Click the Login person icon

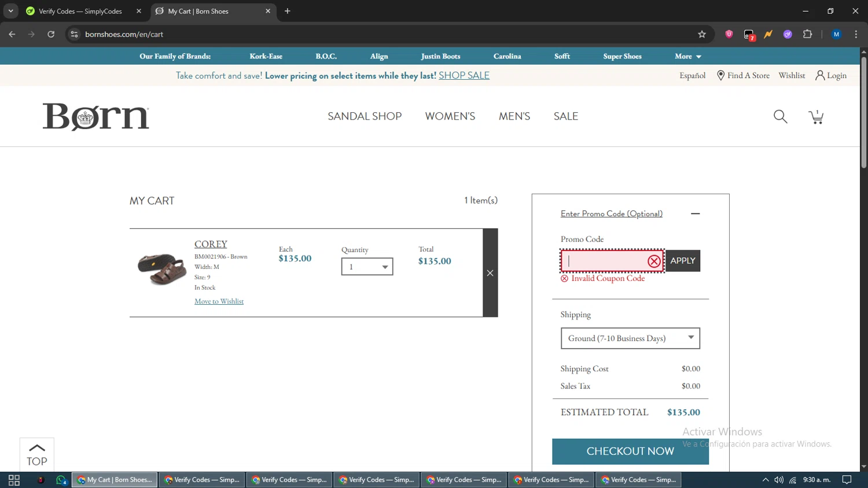point(820,76)
